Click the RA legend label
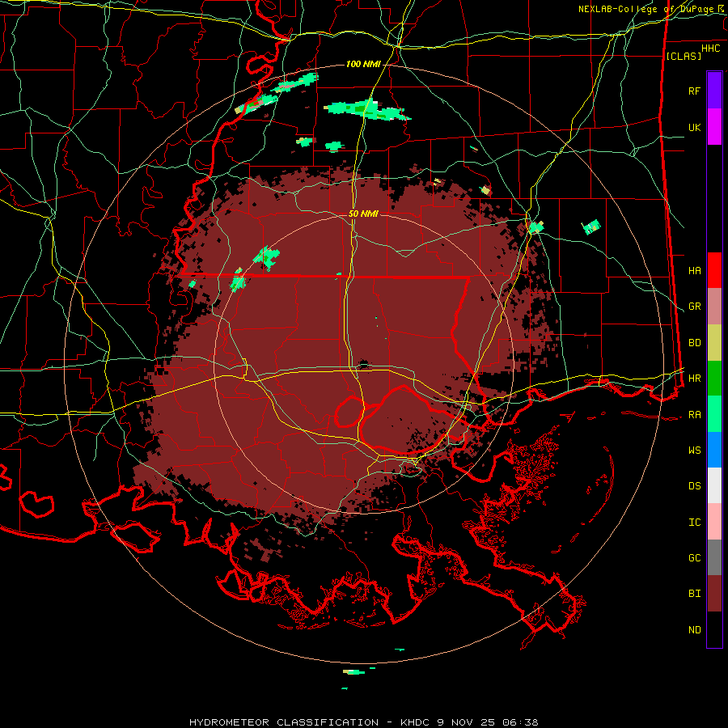This screenshot has width=728, height=728. coord(694,415)
